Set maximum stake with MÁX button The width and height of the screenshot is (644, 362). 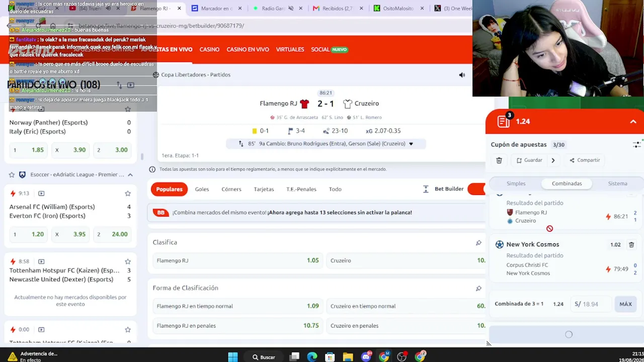625,304
